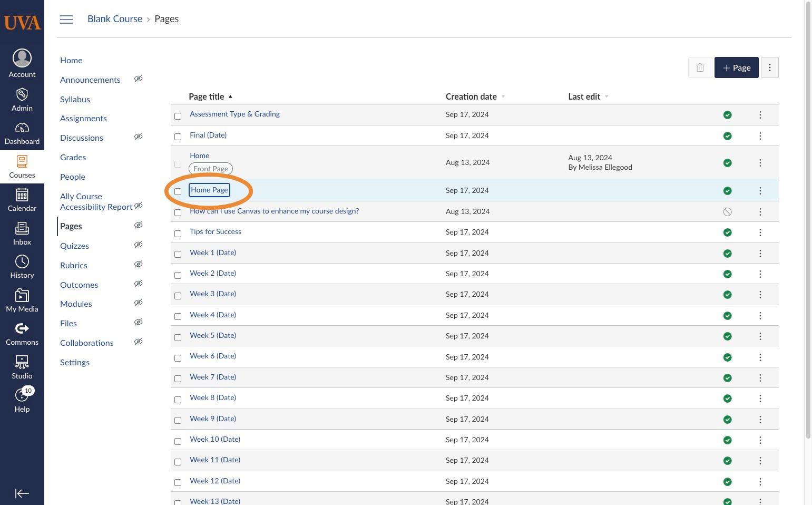Open the Blank Course breadcrumb link
812x505 pixels.
point(115,19)
